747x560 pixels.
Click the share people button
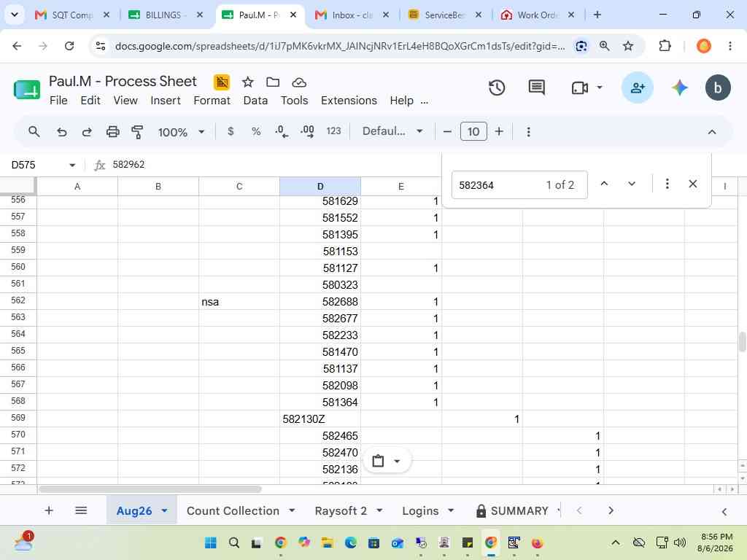point(637,87)
